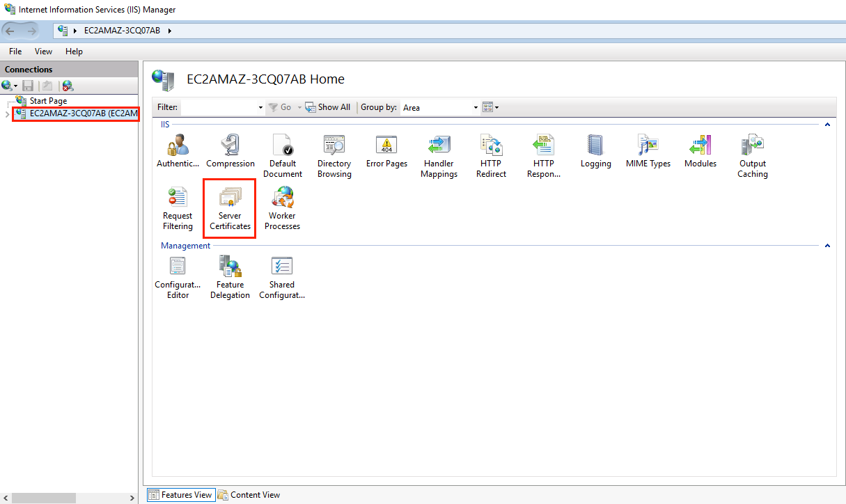This screenshot has height=504, width=846.
Task: Open the Filter combo box dropdown
Action: click(260, 107)
